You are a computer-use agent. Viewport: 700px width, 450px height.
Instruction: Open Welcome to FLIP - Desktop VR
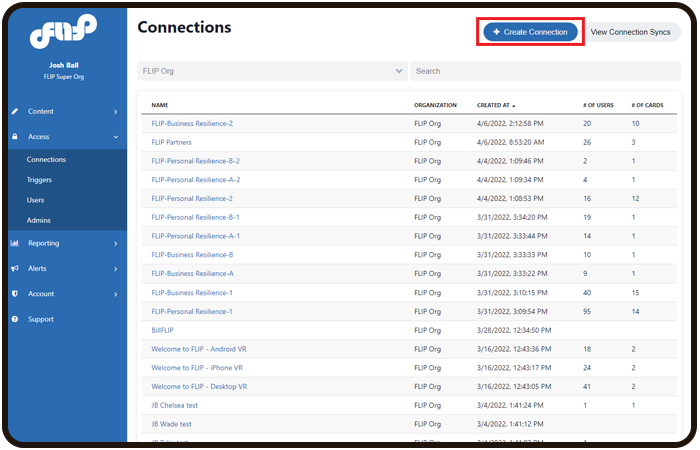199,387
